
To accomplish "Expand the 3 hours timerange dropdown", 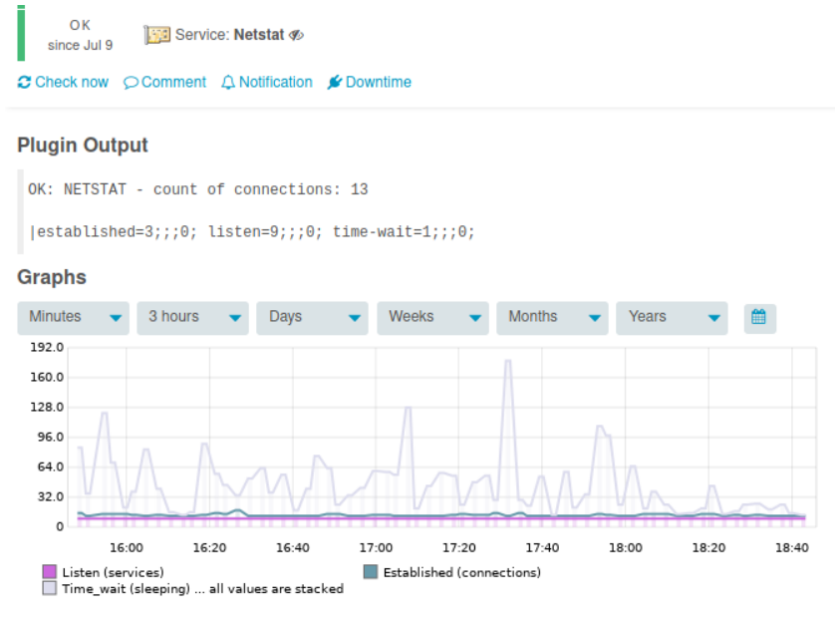I will coord(193,318).
